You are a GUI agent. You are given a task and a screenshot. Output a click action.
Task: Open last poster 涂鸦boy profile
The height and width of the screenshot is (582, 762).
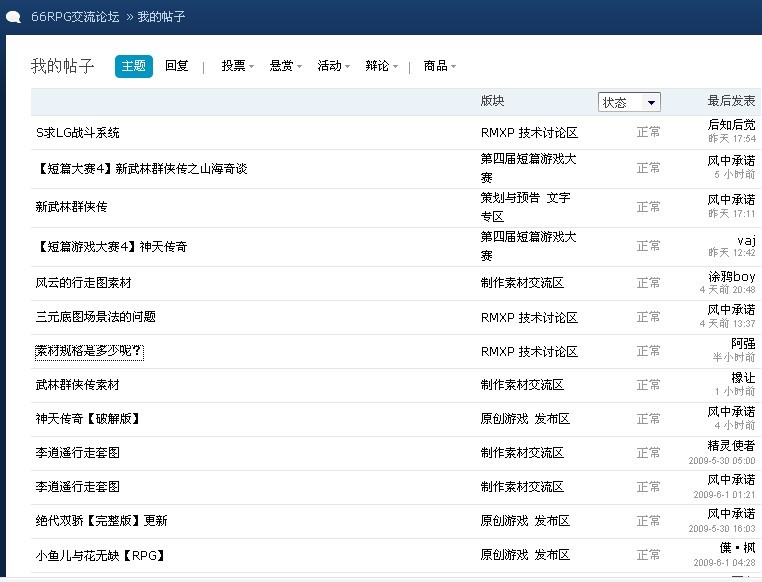point(732,276)
